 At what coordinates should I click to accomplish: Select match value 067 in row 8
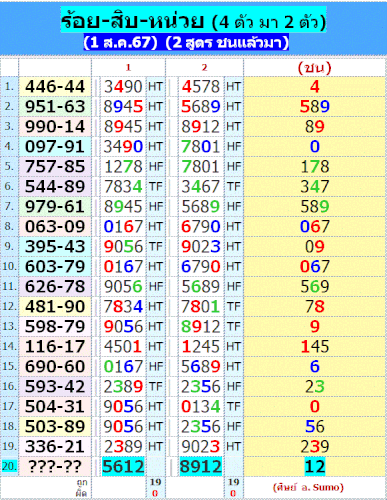315,227
